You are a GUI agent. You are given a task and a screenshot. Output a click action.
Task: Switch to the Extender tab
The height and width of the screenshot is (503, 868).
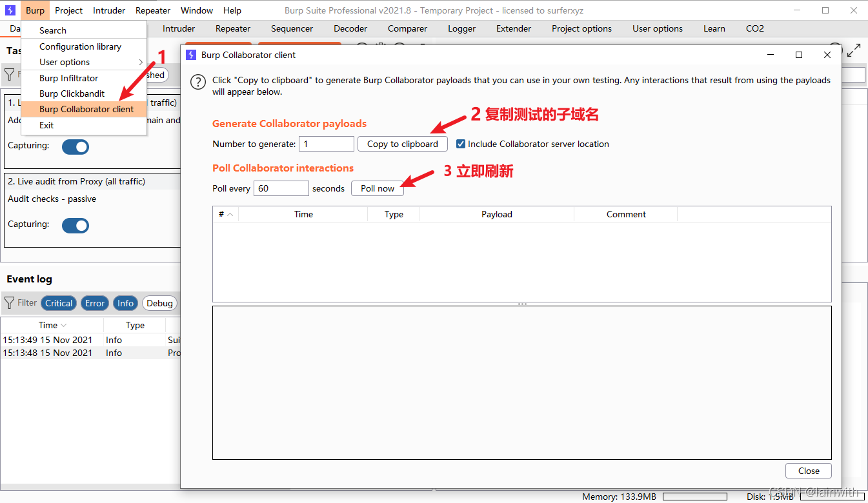(514, 28)
